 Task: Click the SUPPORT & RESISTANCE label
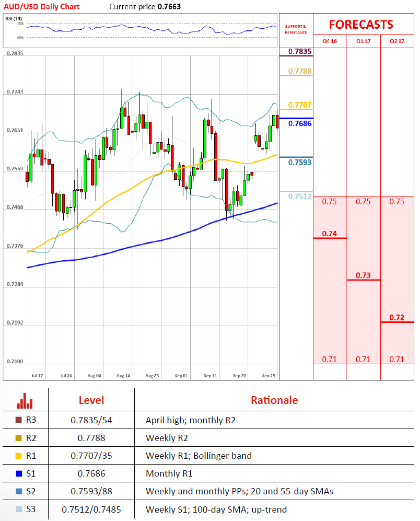point(296,29)
